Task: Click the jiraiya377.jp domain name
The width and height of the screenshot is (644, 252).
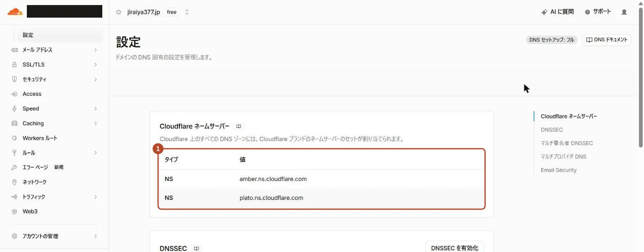Action: [144, 12]
